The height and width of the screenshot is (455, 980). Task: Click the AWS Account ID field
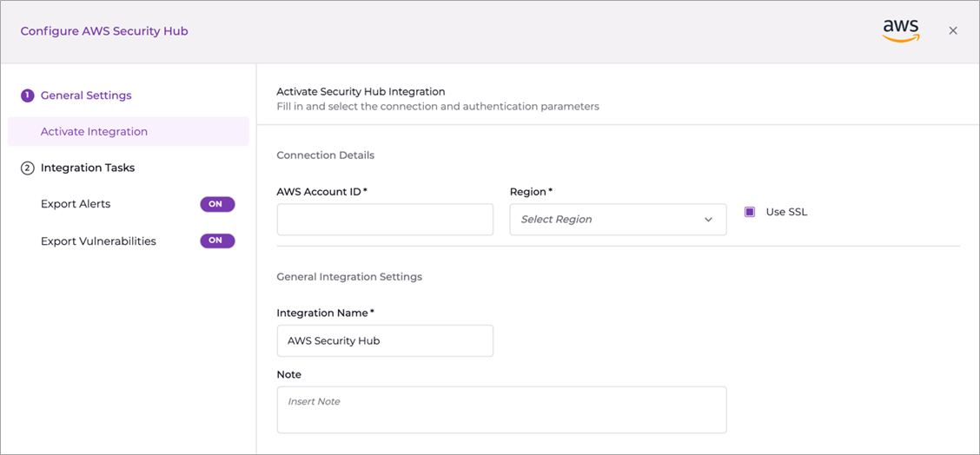pyautogui.click(x=385, y=220)
